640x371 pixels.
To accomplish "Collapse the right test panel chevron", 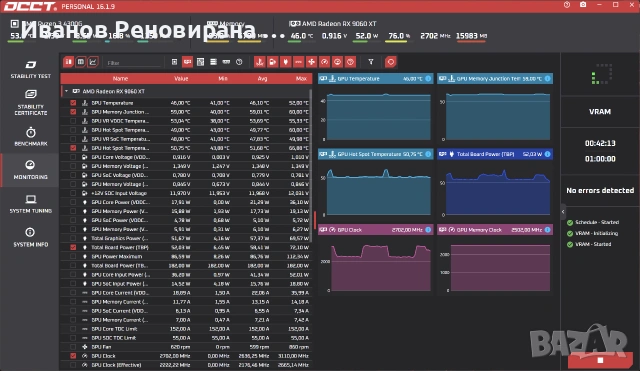I will point(563,211).
